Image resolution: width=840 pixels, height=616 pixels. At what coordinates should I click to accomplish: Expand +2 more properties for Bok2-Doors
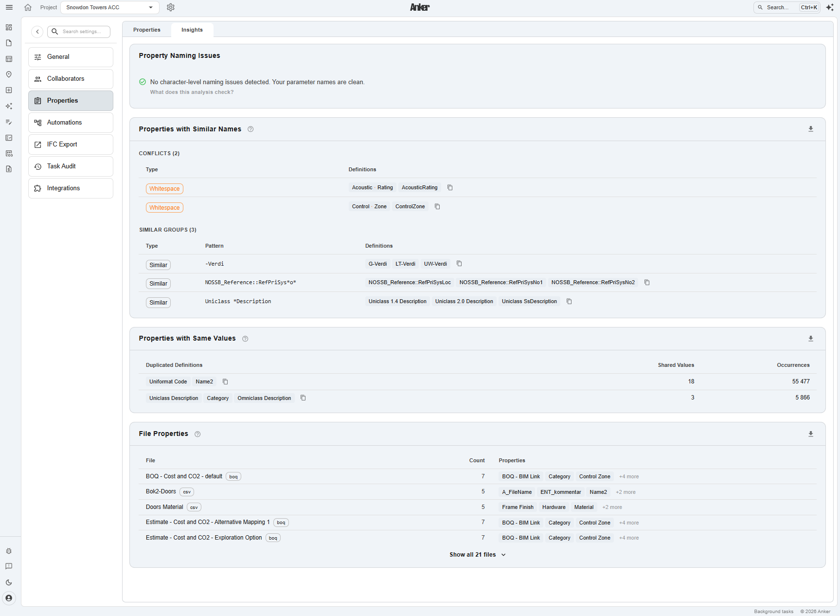[x=626, y=492]
